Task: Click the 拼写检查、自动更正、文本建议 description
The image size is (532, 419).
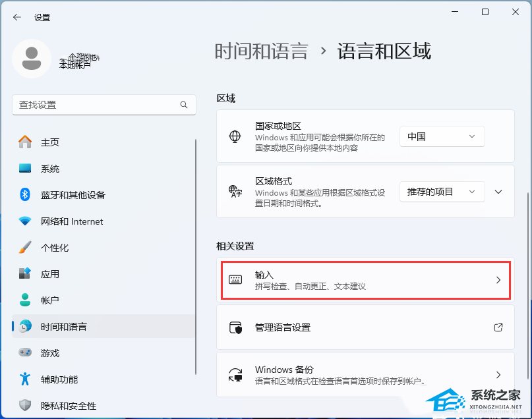Action: click(310, 287)
